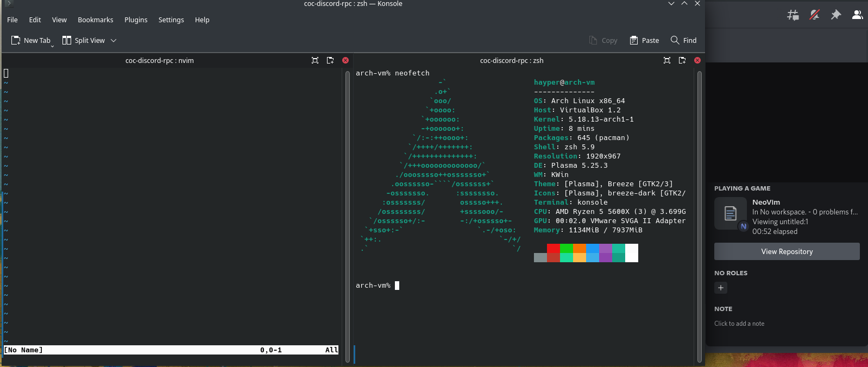Click Viewing untitled:1 activity text

coord(780,222)
